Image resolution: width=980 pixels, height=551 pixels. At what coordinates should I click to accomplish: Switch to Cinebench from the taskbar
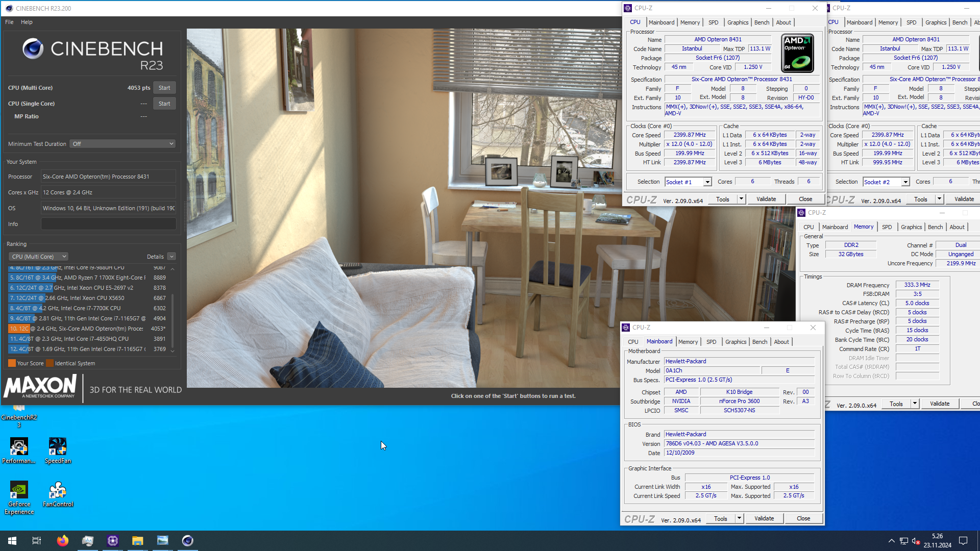(x=188, y=541)
